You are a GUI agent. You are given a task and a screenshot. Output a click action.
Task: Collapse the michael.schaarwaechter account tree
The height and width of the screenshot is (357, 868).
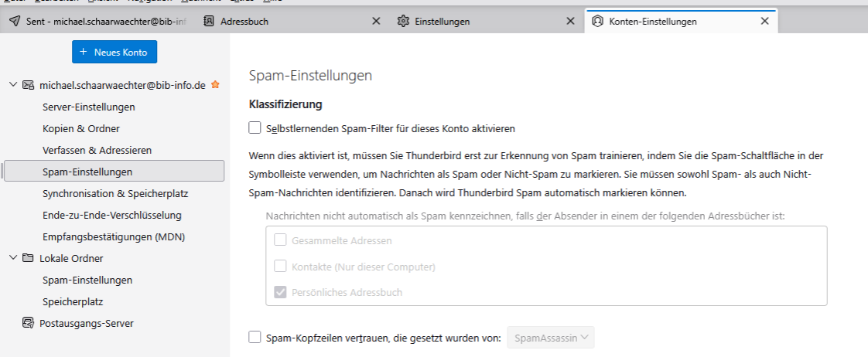(x=13, y=85)
